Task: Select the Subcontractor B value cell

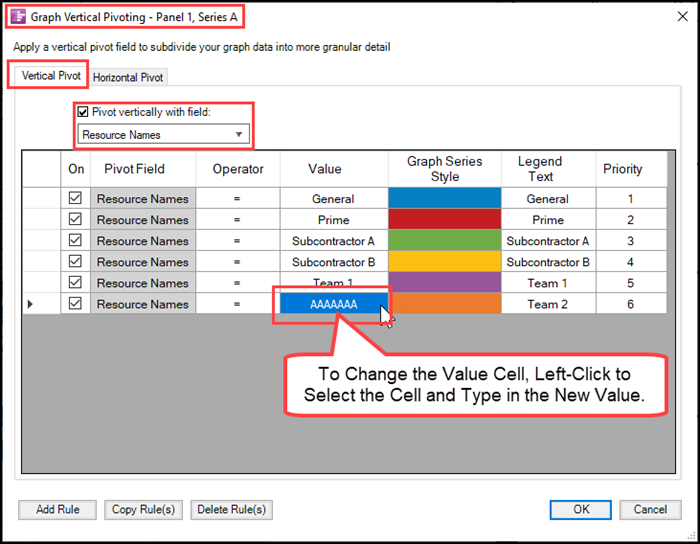Action: [x=333, y=261]
